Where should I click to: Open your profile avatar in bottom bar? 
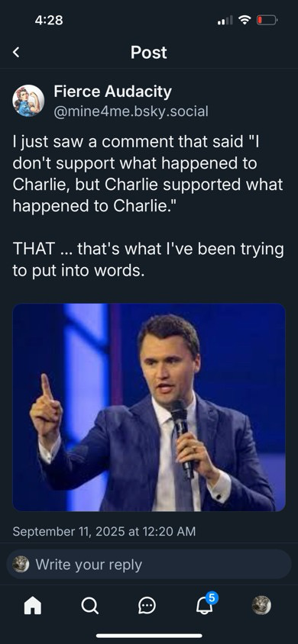pos(261,605)
